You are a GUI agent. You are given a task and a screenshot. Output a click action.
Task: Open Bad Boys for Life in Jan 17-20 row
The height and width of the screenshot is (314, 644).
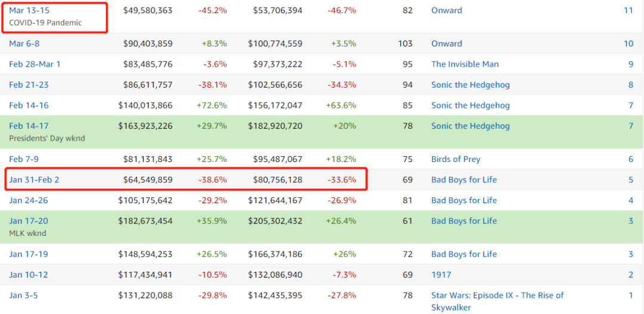[x=464, y=221]
